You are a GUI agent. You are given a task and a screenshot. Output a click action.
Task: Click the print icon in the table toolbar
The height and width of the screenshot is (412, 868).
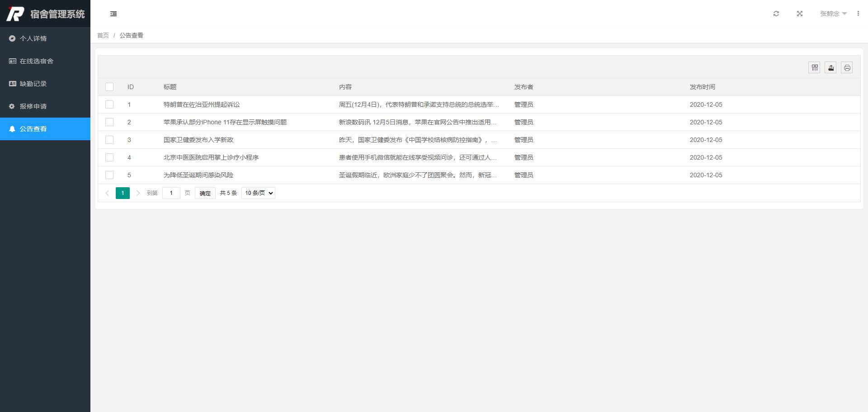847,68
